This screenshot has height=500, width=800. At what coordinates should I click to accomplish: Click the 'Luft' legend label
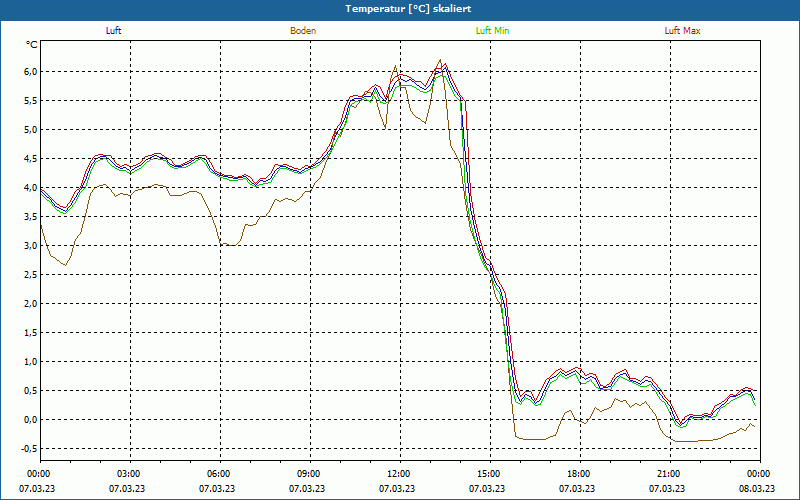(113, 31)
